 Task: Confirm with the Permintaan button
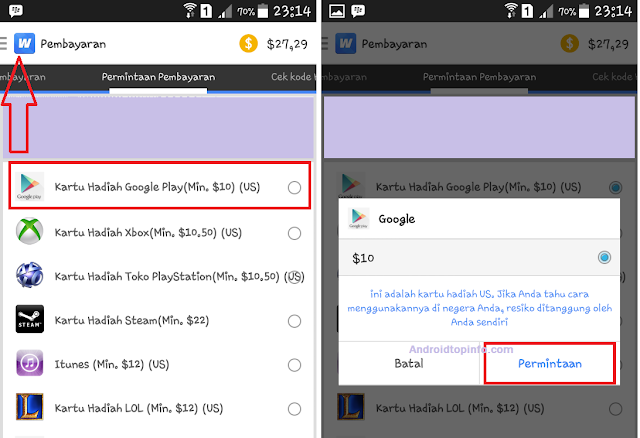549,363
